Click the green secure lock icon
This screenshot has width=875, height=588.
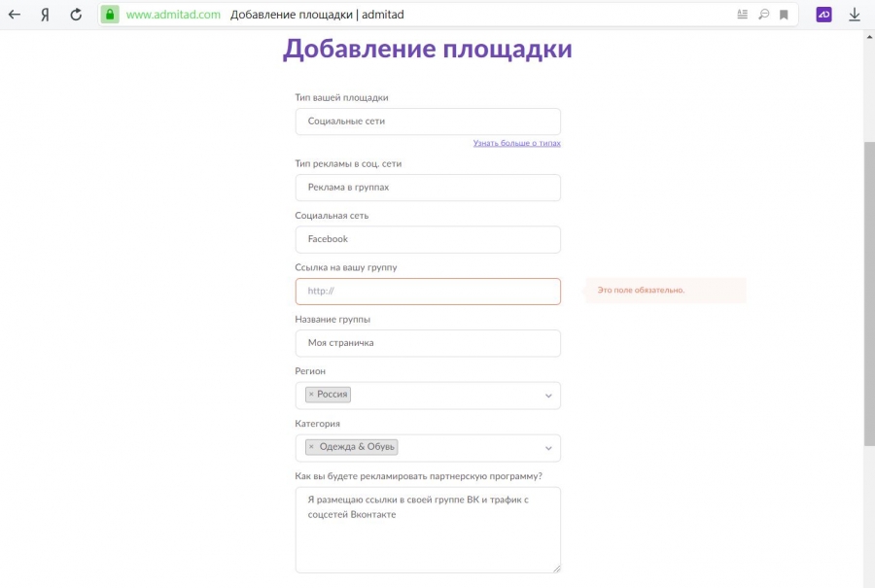click(x=110, y=15)
